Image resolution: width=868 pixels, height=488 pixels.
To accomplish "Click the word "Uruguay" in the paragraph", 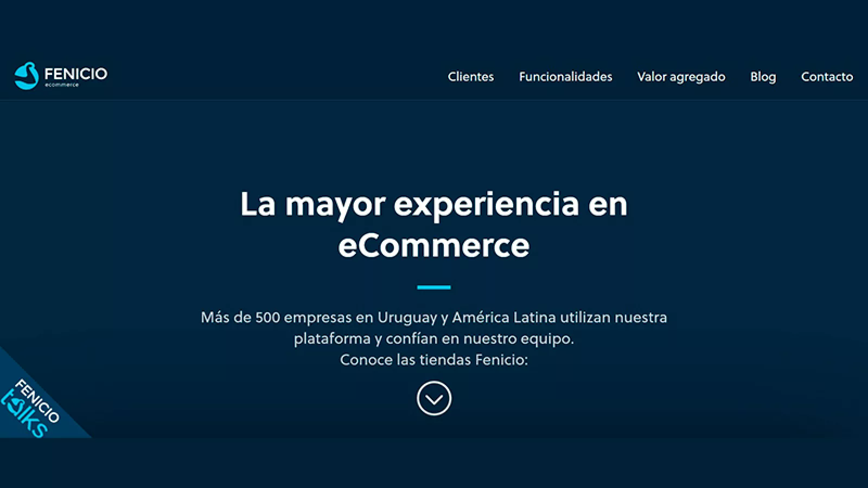I will (x=407, y=318).
